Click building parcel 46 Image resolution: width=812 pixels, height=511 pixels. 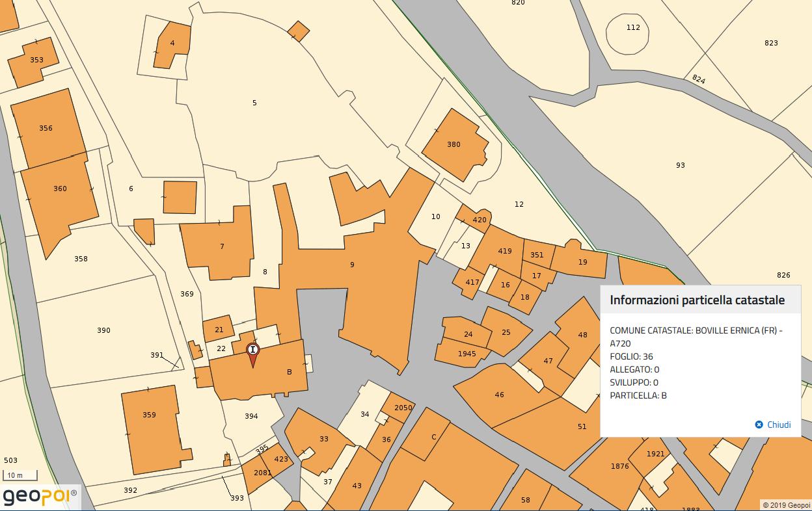pyautogui.click(x=499, y=395)
